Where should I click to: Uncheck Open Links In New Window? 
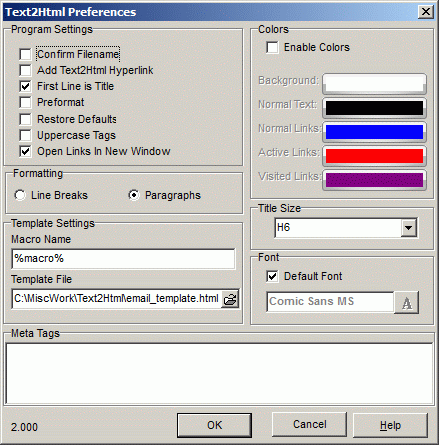coord(25,151)
